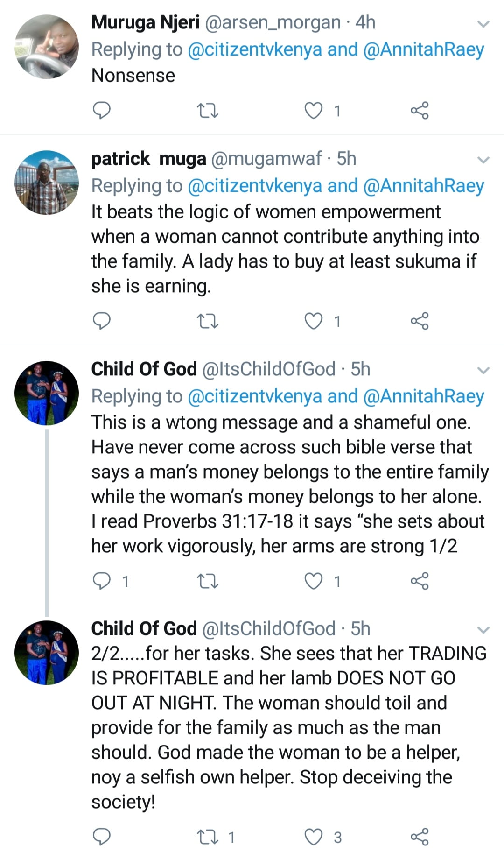Like Muruga Njeri's "Nonsense" tweet

pos(314,111)
